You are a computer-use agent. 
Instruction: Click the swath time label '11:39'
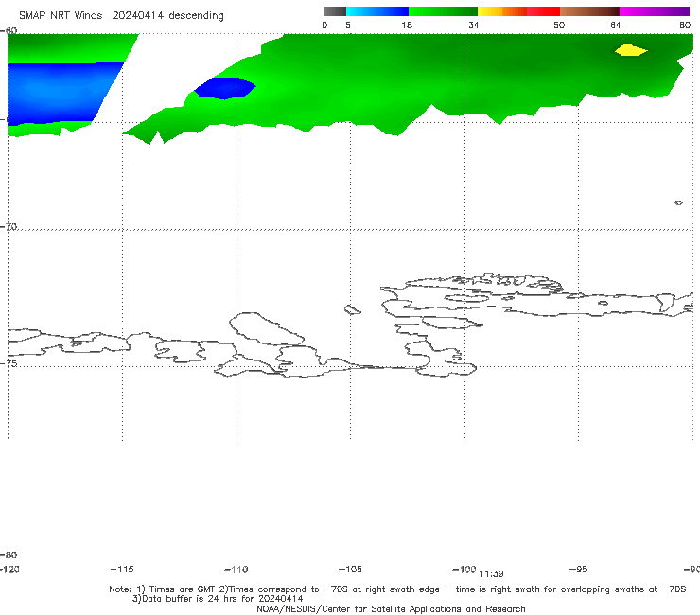pos(491,574)
